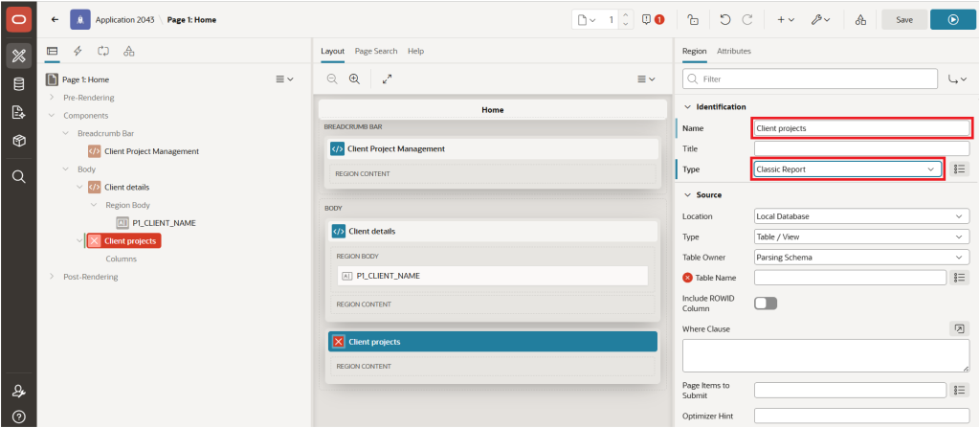Open the rendering tree options menu

[x=284, y=79]
